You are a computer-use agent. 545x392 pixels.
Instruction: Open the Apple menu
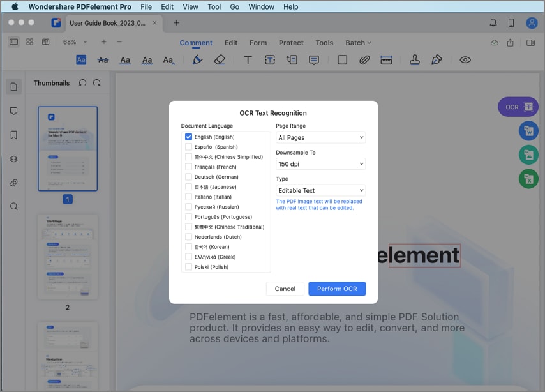15,6
